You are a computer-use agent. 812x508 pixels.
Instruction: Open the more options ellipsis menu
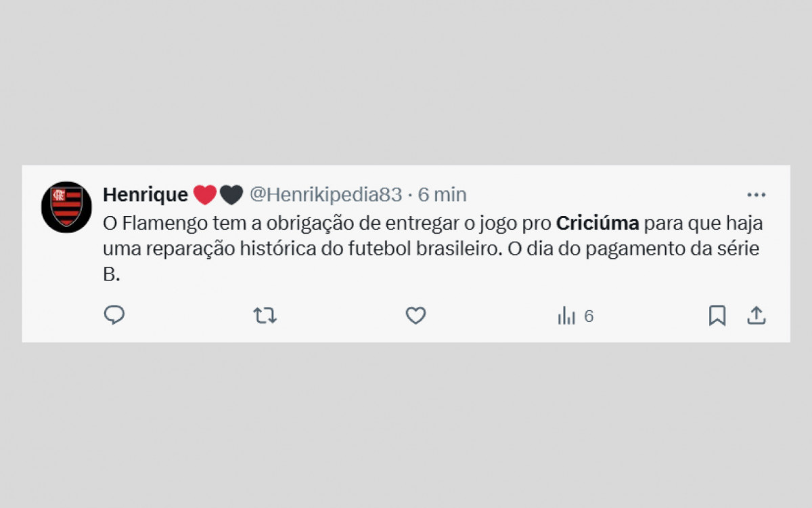[x=756, y=194]
